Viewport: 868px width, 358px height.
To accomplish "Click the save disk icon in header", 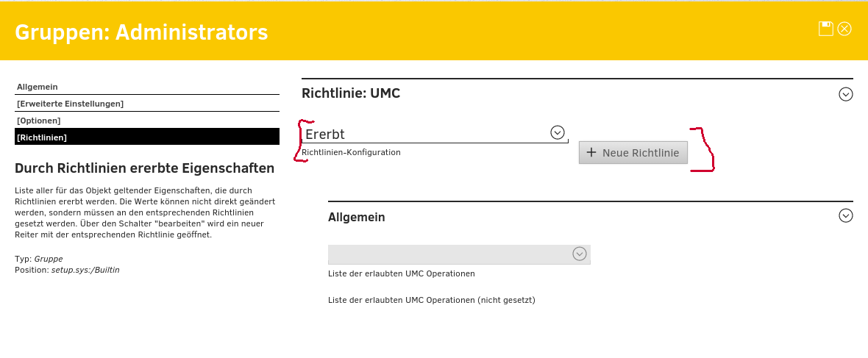I will coord(826,29).
